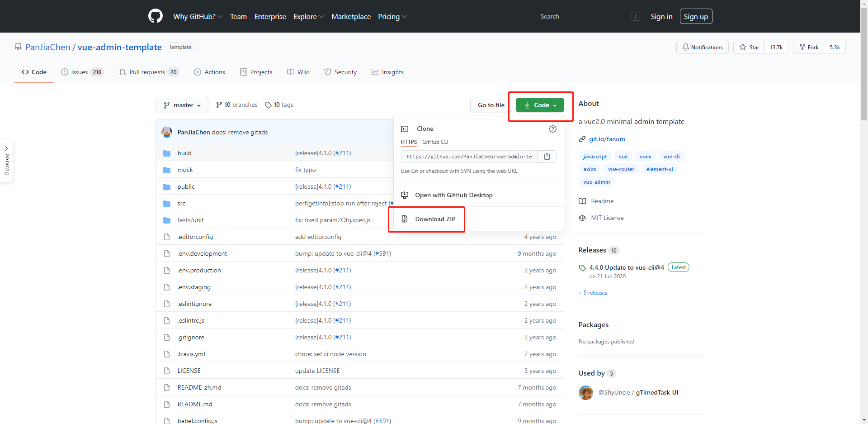The height and width of the screenshot is (424, 868).
Task: Open the 4.4.0 Update to vue-cli@4 release
Action: [626, 267]
